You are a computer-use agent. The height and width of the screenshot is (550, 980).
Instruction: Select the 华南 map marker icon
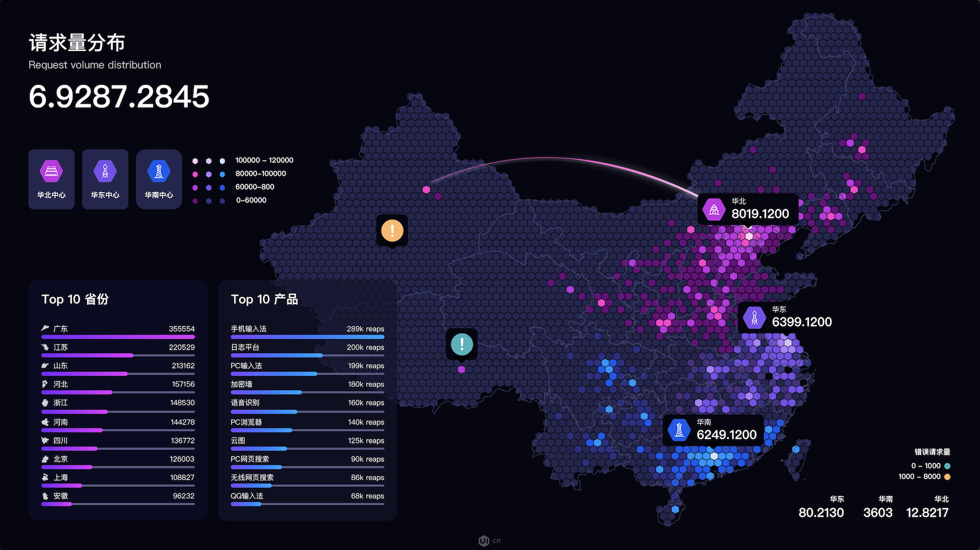point(679,430)
